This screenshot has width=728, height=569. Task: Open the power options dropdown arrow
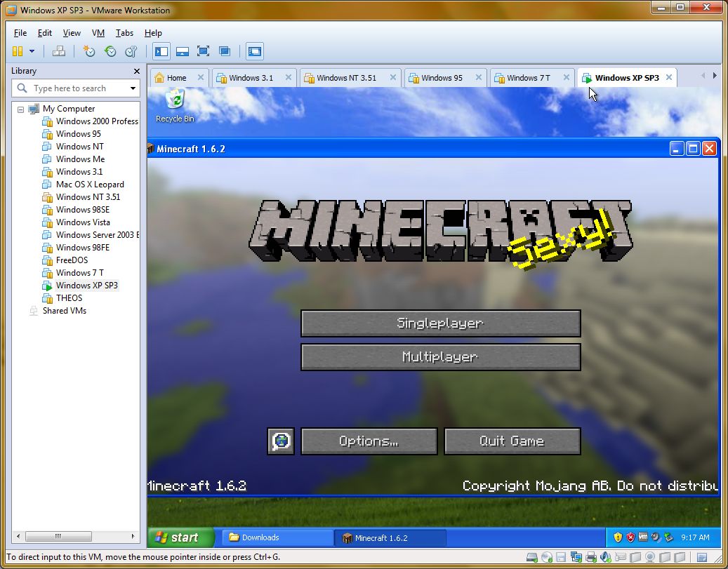coord(32,51)
